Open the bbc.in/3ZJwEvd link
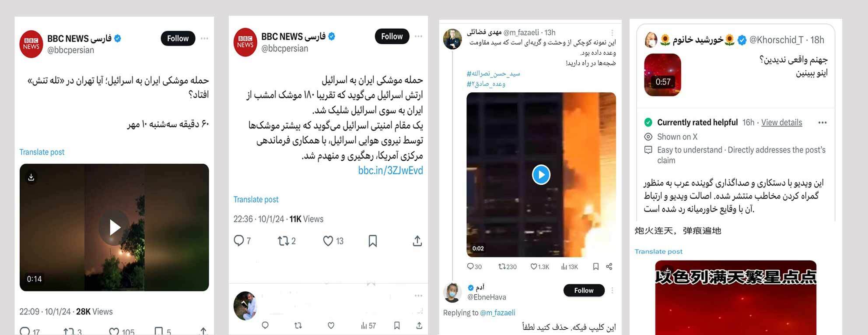 (390, 170)
